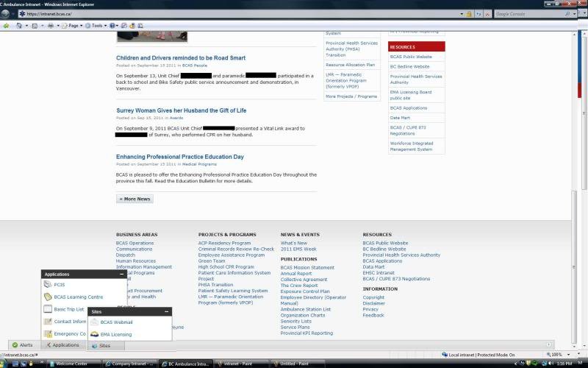Click the More News button

pyautogui.click(x=135, y=199)
